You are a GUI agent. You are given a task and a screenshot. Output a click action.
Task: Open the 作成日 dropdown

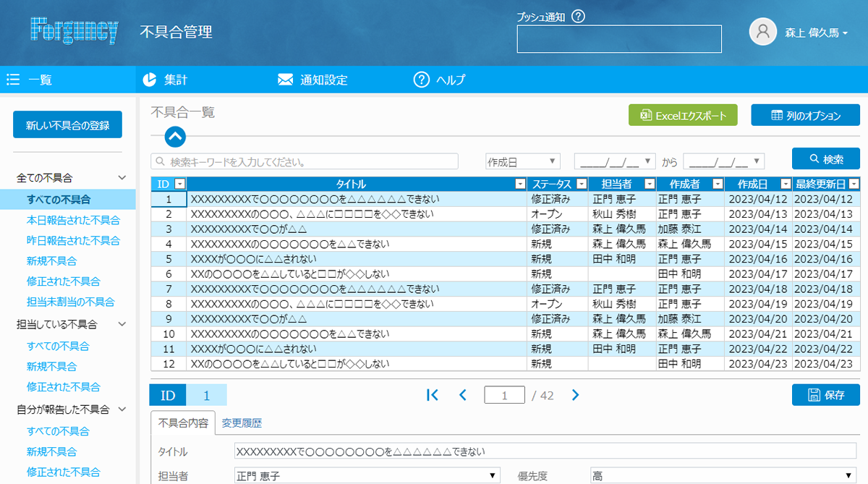click(x=523, y=161)
